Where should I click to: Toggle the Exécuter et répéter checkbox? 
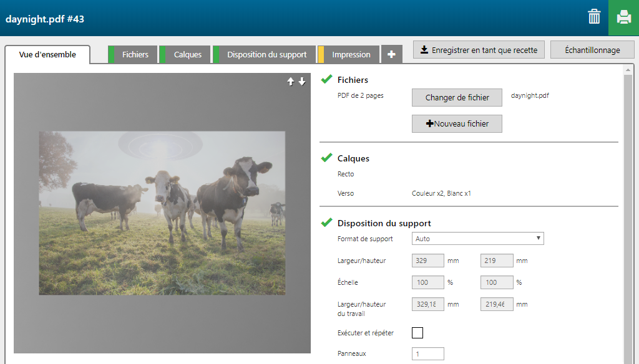417,333
